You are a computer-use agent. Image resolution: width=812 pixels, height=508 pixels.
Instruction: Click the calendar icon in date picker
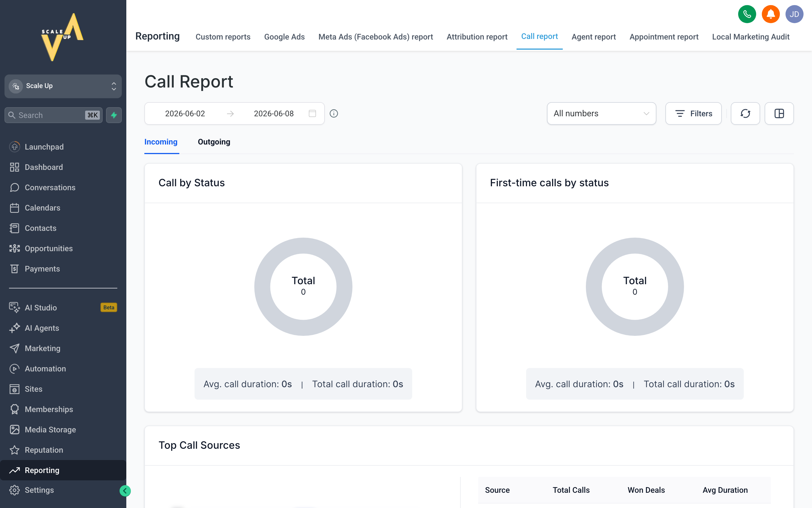[x=312, y=113]
